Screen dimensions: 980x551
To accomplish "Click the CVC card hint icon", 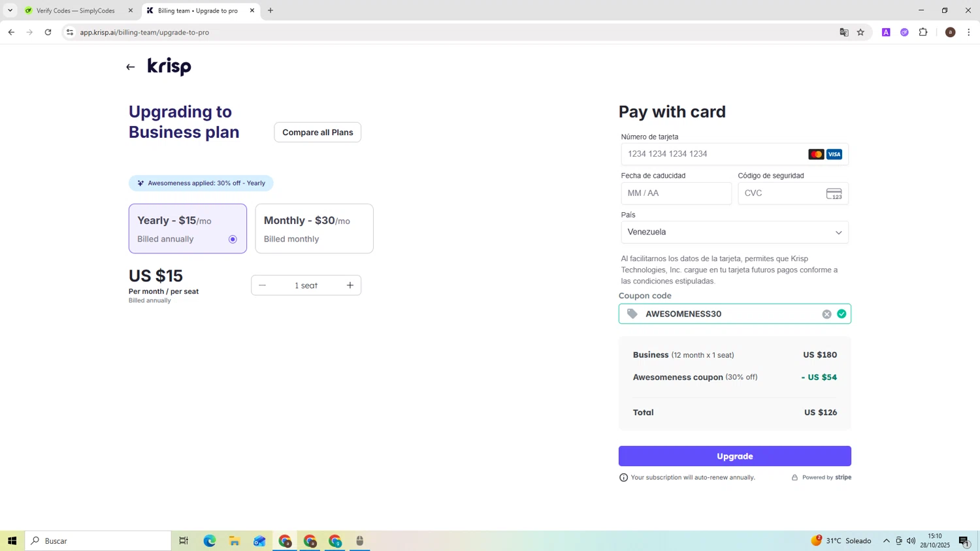I will tap(834, 193).
